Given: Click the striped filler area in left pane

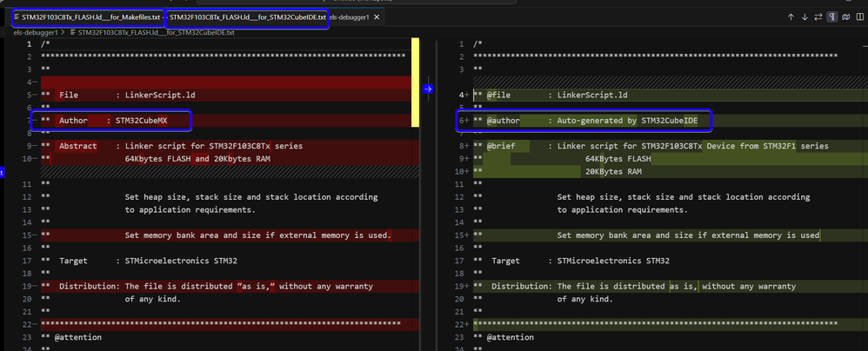Looking at the screenshot, I should point(217,172).
